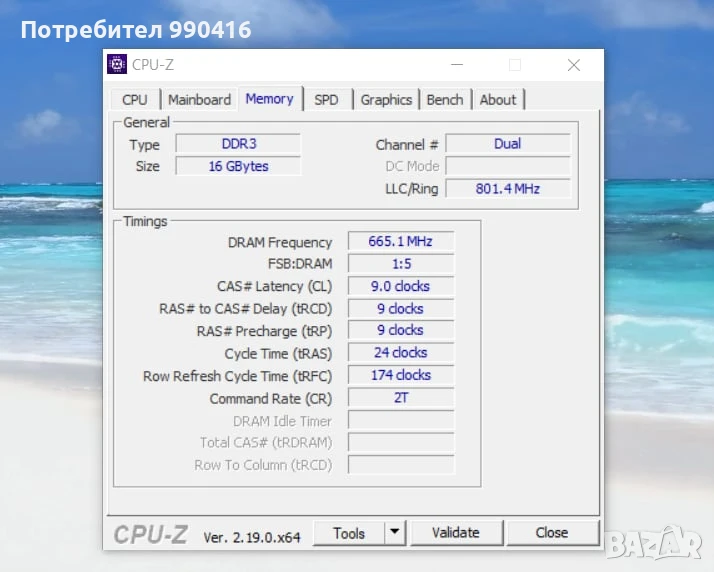The width and height of the screenshot is (714, 572).
Task: Click the CPU-Z window title text
Action: 153,65
